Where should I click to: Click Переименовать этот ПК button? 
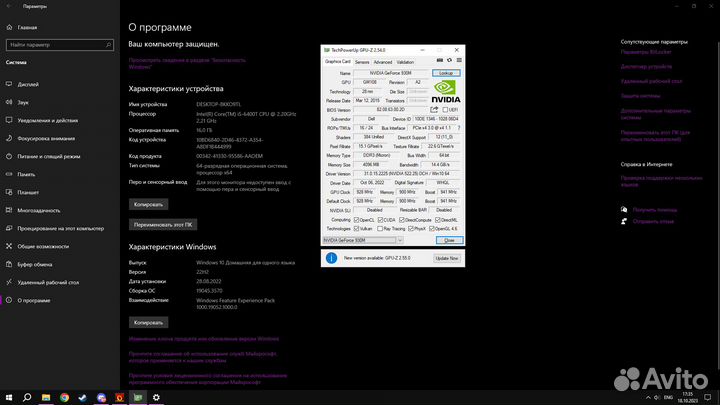[x=163, y=225]
